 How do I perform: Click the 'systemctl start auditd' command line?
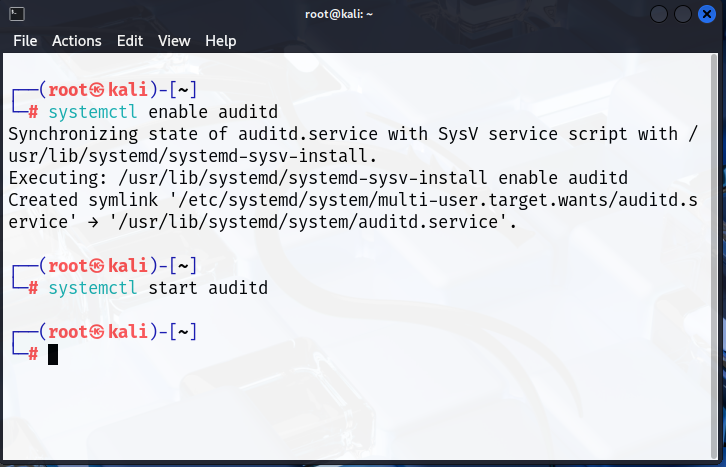tap(158, 288)
